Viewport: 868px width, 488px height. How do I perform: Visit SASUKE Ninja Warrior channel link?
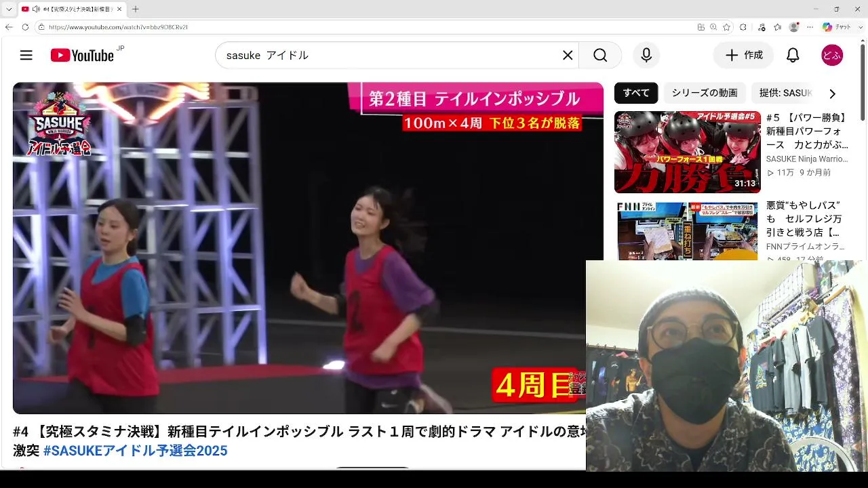(x=807, y=159)
